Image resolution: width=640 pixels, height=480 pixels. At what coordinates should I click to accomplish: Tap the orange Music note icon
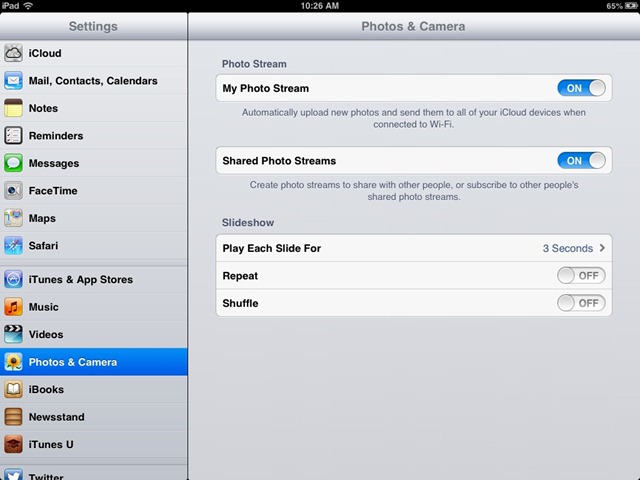pos(13,307)
